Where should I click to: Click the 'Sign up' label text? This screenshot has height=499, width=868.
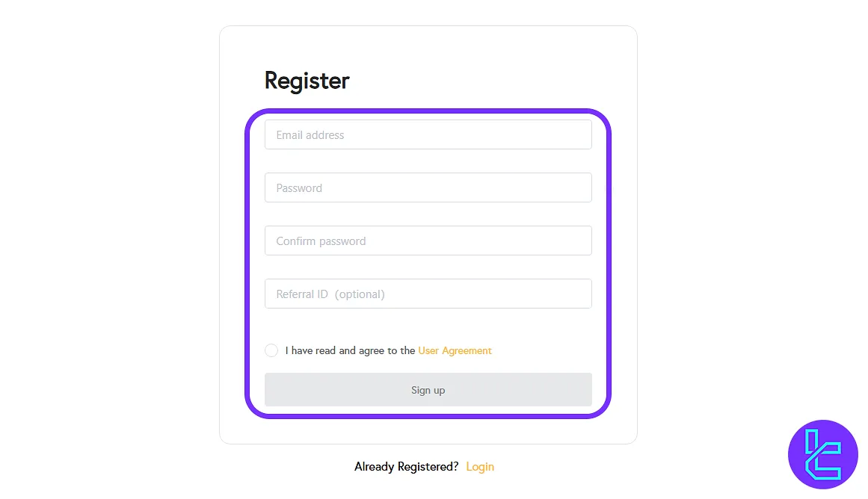[428, 390]
